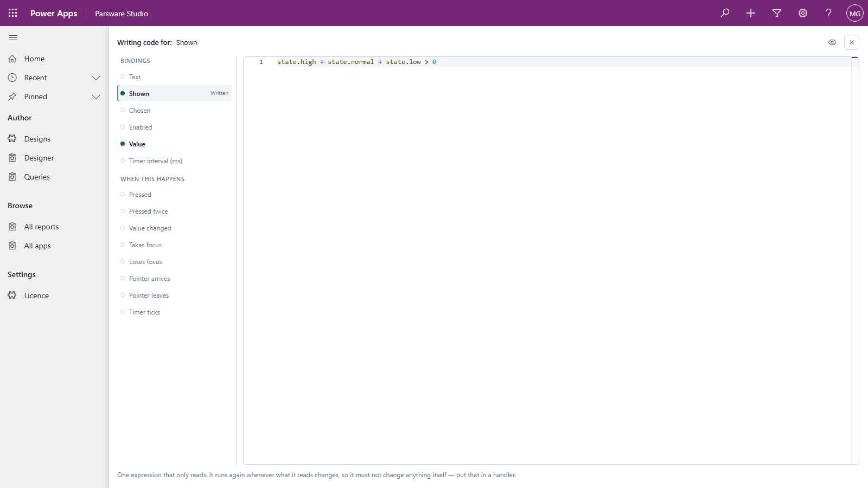Click the Pinned pin icon
Viewport: 868px width, 488px height.
pyautogui.click(x=12, y=97)
